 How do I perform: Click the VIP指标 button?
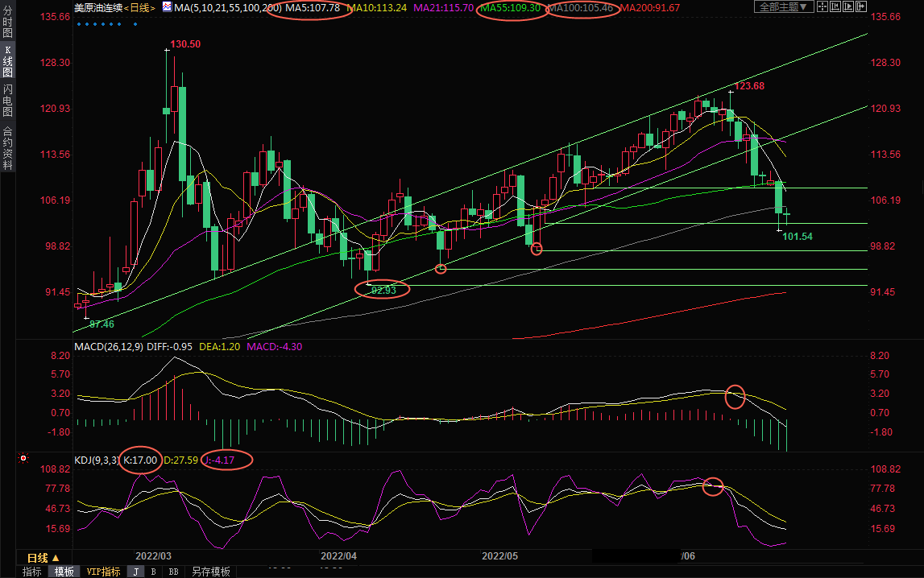point(103,572)
